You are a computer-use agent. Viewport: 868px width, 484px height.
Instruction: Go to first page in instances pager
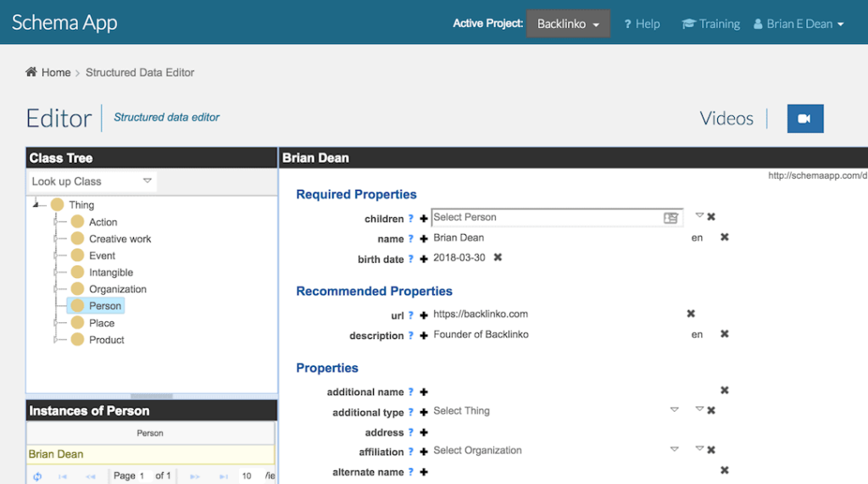(63, 476)
